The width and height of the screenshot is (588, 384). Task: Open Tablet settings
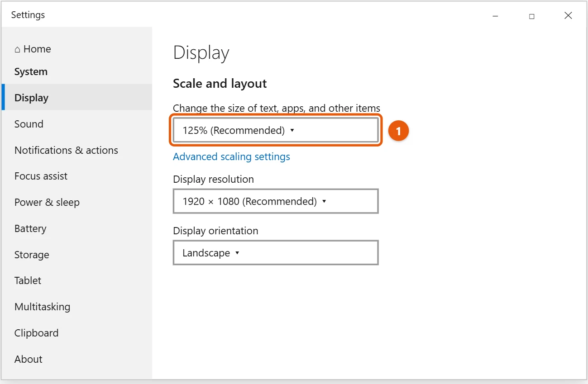coord(28,280)
